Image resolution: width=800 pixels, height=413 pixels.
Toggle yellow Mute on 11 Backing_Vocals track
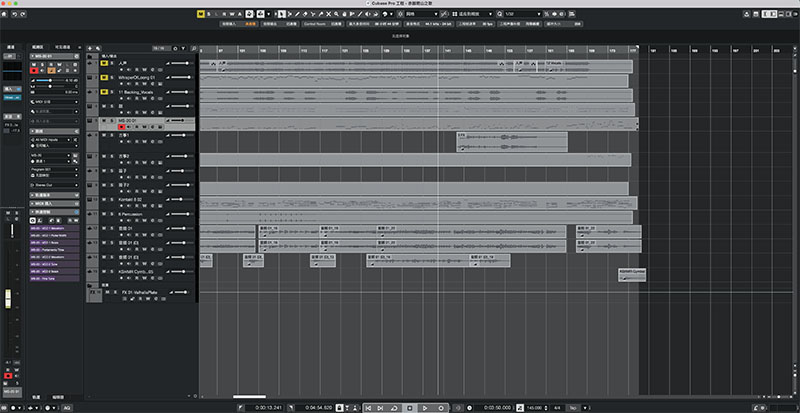tap(104, 92)
